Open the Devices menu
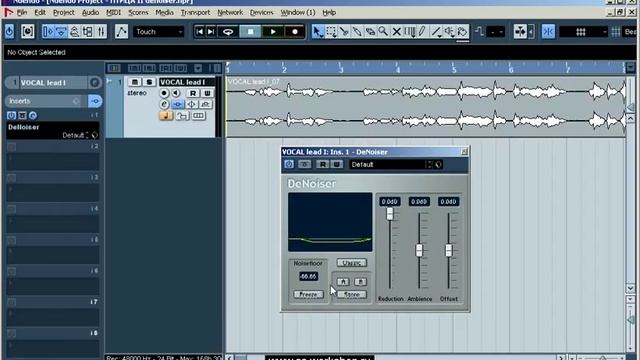Screen dimensions: 640x360 point(262,13)
